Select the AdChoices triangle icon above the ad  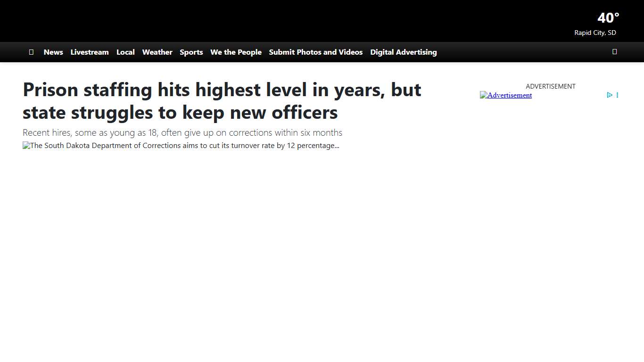tap(610, 95)
